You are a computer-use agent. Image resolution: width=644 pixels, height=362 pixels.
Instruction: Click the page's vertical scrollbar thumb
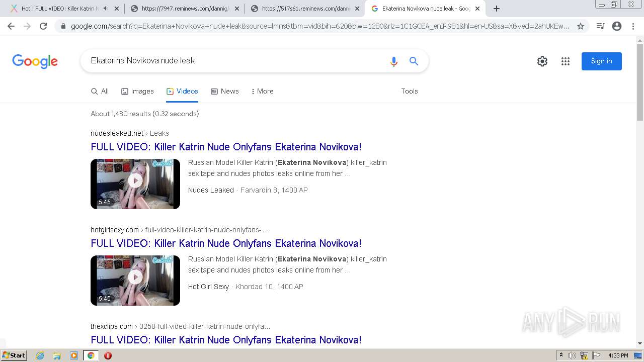pos(640,82)
